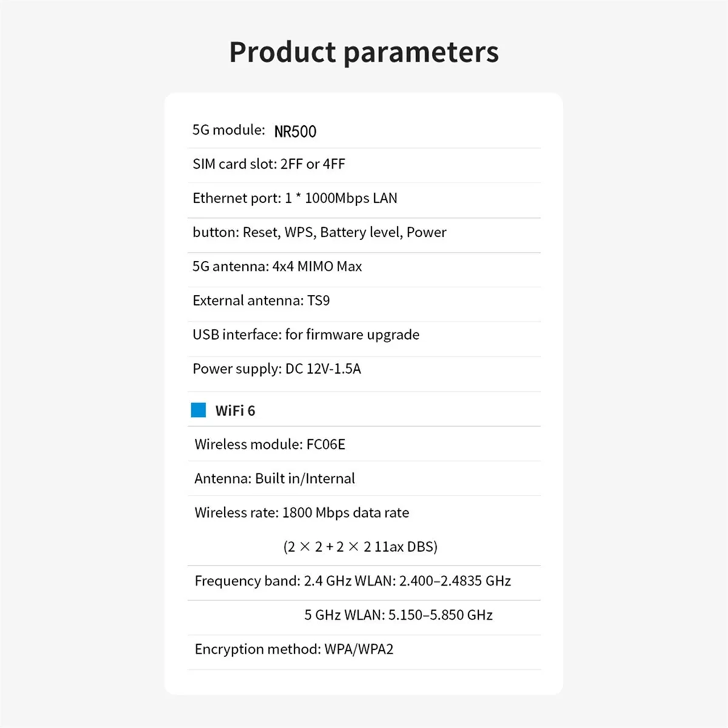The image size is (728, 728).
Task: Select the USB interface firmware upgrade row
Action: click(x=306, y=335)
